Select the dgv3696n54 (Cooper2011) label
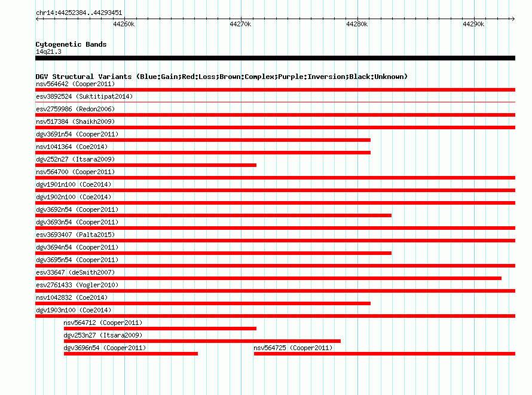Screen dimensions: 532x395 pos(105,348)
